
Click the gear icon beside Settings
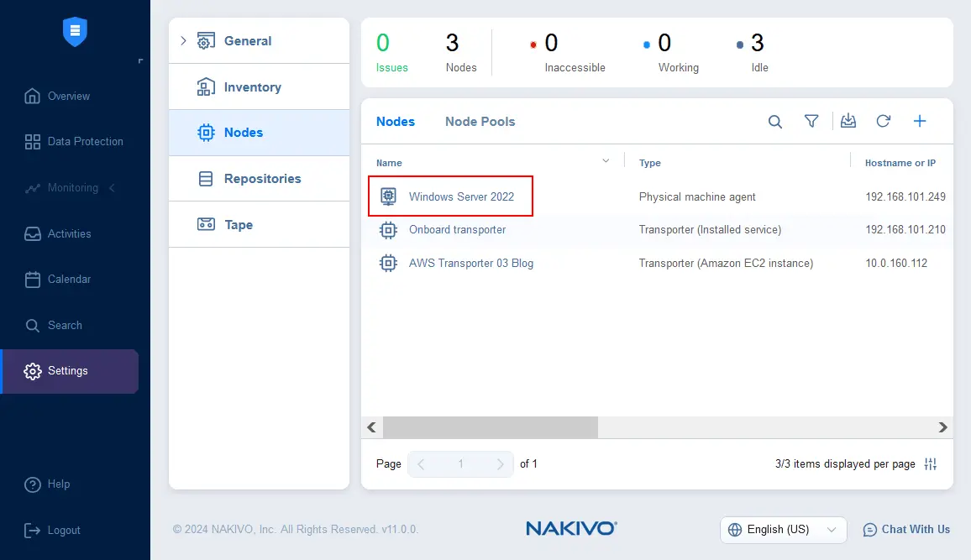pos(32,371)
